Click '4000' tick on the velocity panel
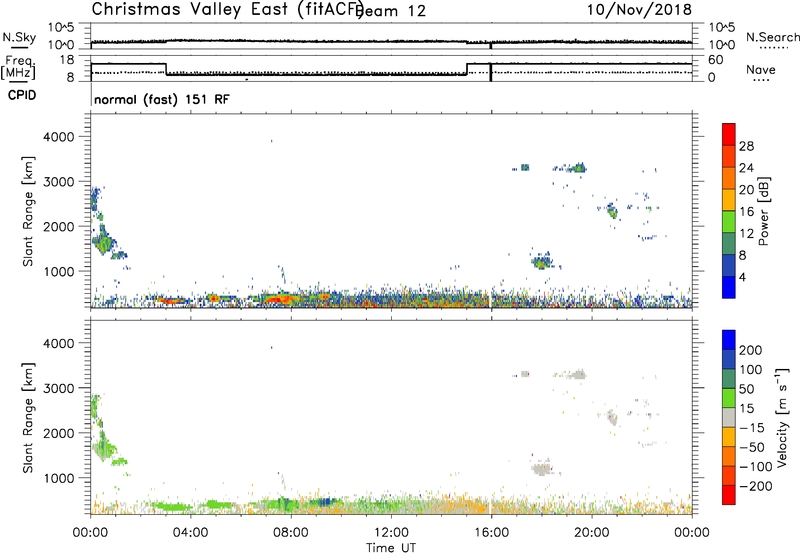The image size is (800, 554). coord(58,343)
